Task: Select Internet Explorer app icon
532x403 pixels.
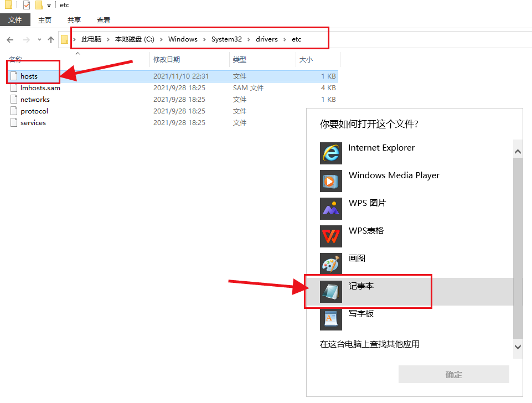Action: [x=331, y=153]
